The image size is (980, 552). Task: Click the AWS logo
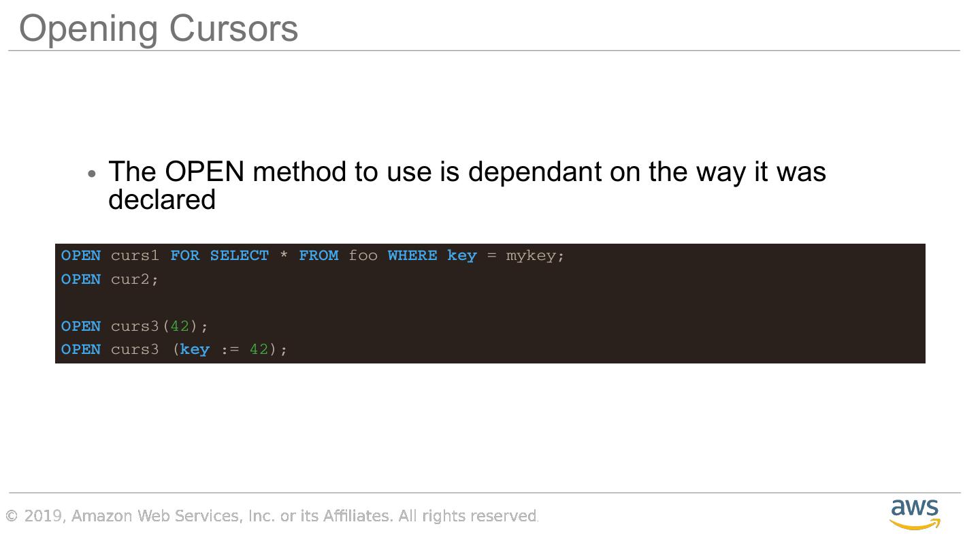[x=915, y=514]
